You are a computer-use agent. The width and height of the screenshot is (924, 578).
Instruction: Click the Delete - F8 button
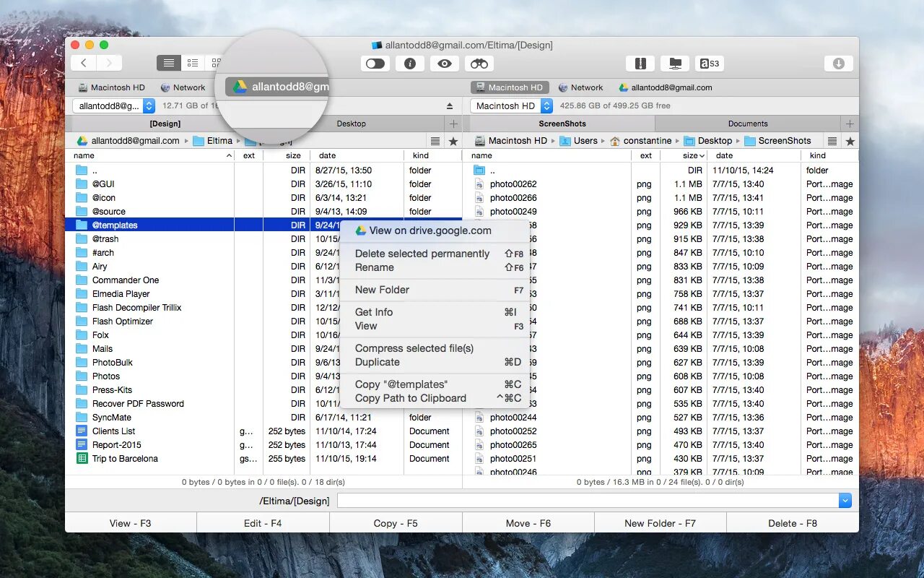click(x=793, y=523)
